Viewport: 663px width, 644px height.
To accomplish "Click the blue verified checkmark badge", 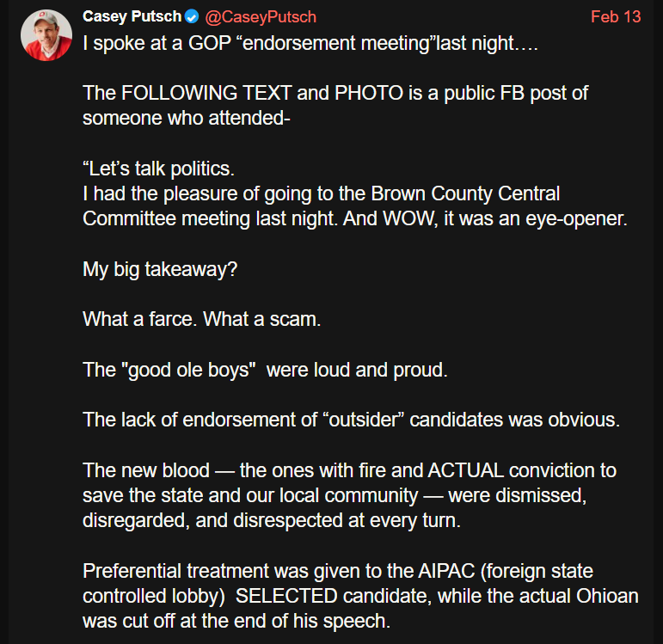I will (x=193, y=17).
